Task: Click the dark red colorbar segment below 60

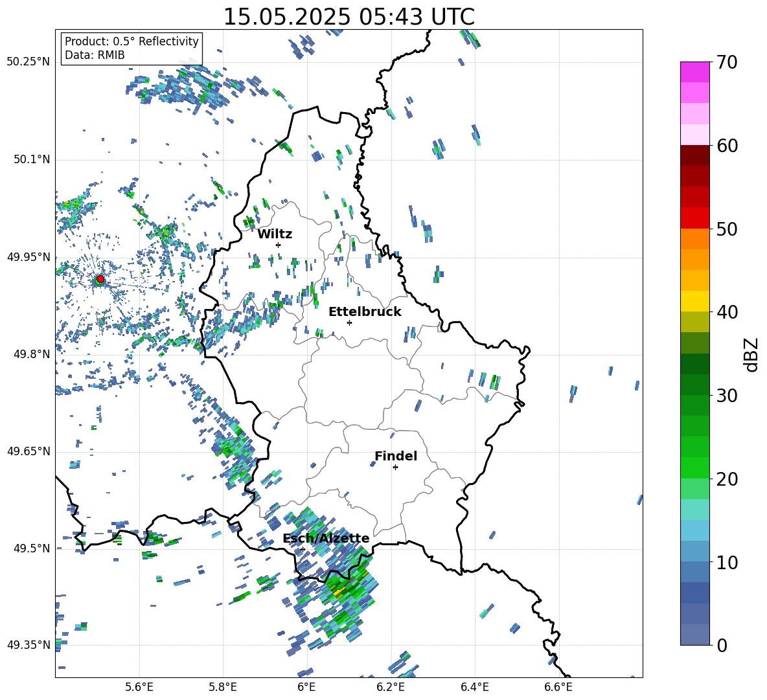Action: click(694, 155)
